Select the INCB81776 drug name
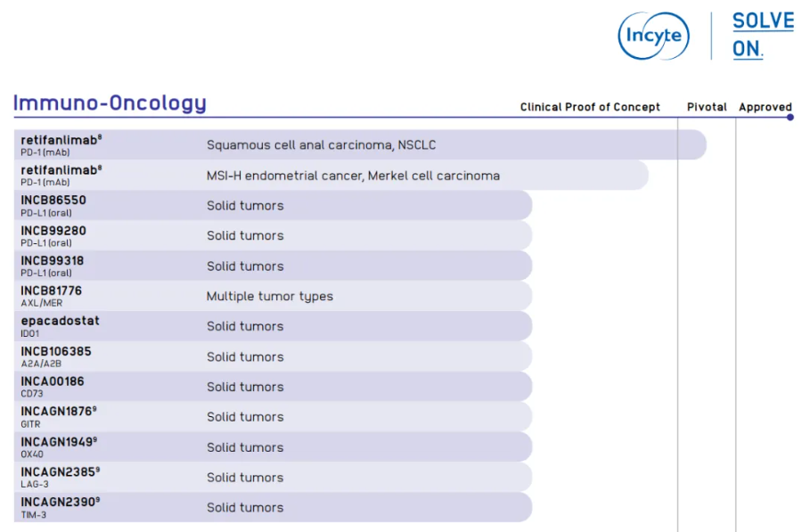The image size is (802, 532). (51, 291)
